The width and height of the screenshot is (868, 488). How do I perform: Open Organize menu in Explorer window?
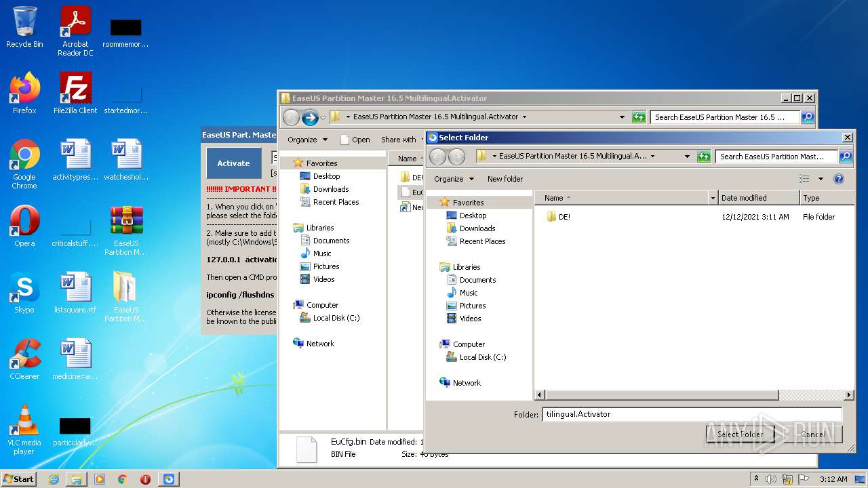308,140
